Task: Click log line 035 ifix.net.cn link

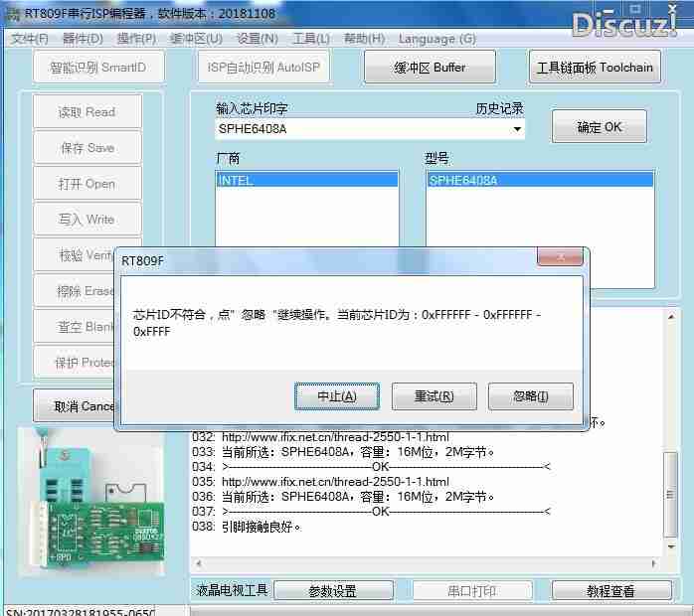Action: click(335, 482)
